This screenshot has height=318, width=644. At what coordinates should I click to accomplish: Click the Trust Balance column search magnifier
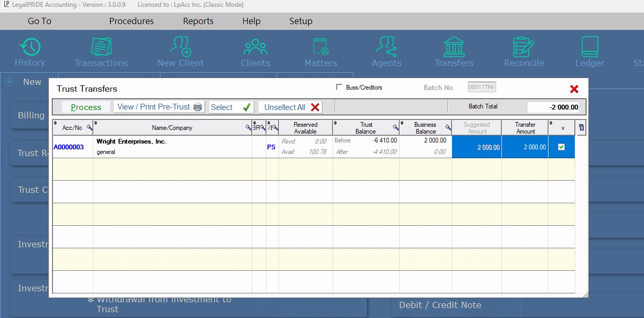pos(395,127)
